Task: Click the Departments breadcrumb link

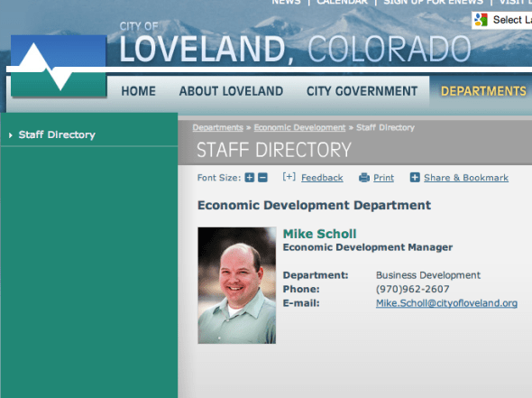Action: 218,127
